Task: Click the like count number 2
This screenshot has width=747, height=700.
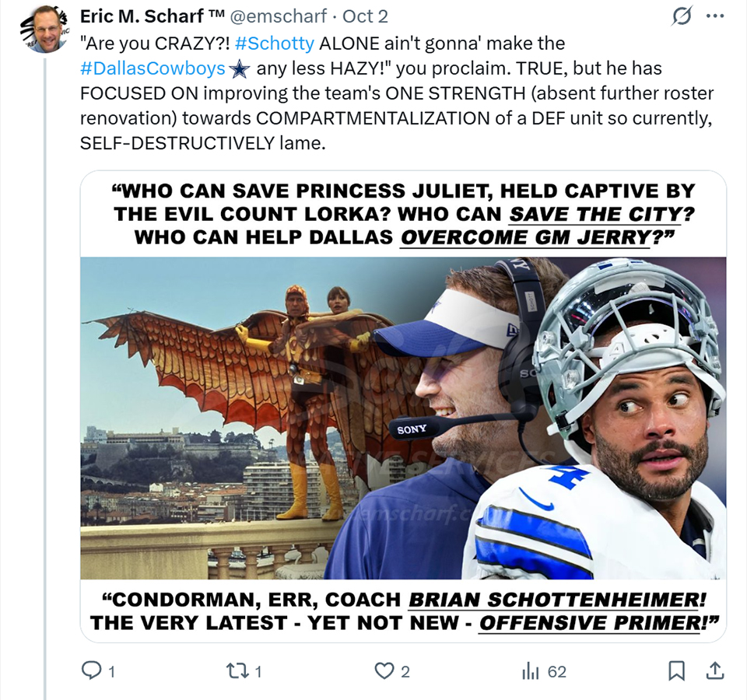Action: pos(405,672)
